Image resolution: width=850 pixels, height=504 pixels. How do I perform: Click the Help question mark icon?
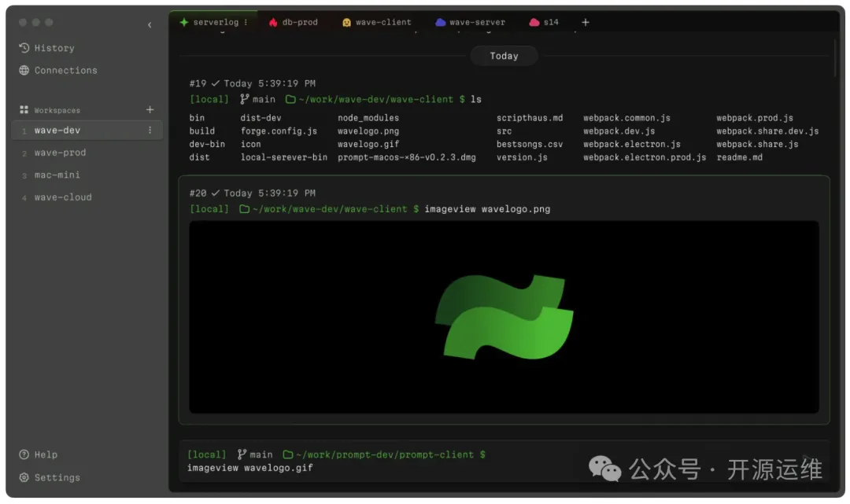coord(24,454)
